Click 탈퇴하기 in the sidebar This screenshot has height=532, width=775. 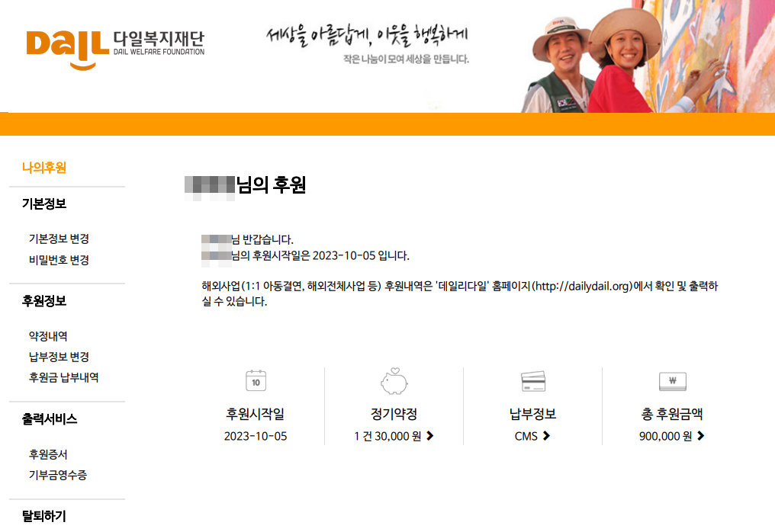click(43, 516)
